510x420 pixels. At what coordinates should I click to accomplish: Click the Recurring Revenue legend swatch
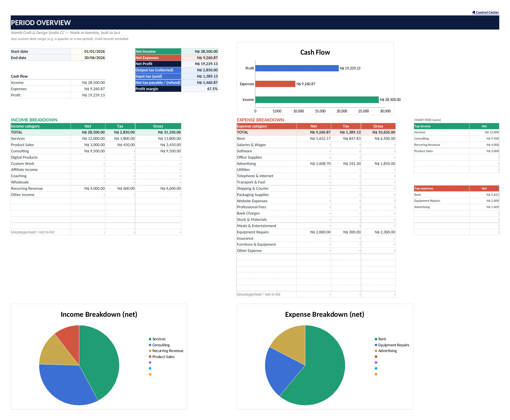coord(150,351)
